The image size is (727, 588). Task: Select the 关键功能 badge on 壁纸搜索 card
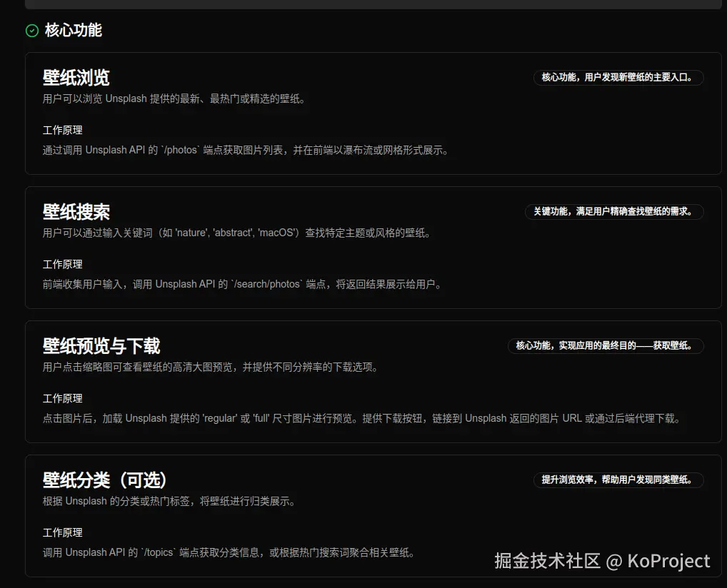[614, 212]
